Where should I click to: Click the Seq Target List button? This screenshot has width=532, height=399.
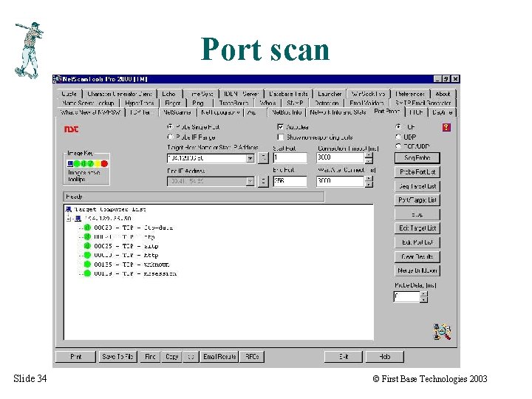pos(417,186)
